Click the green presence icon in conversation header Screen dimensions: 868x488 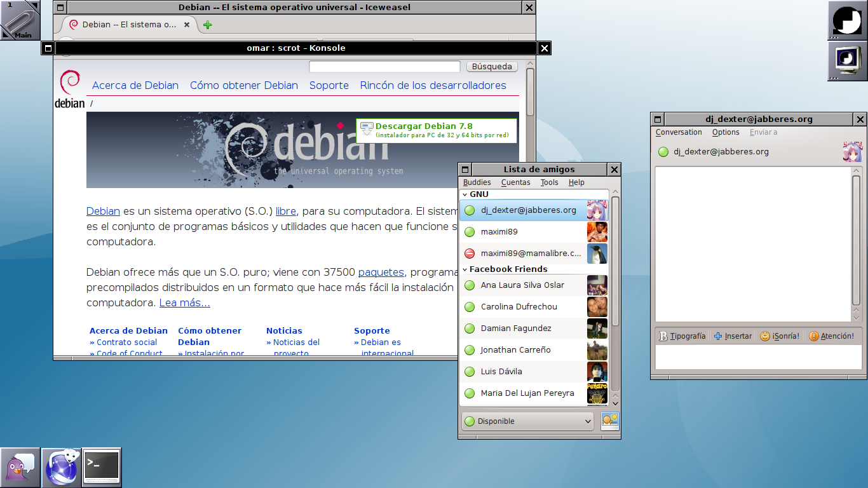click(x=663, y=152)
